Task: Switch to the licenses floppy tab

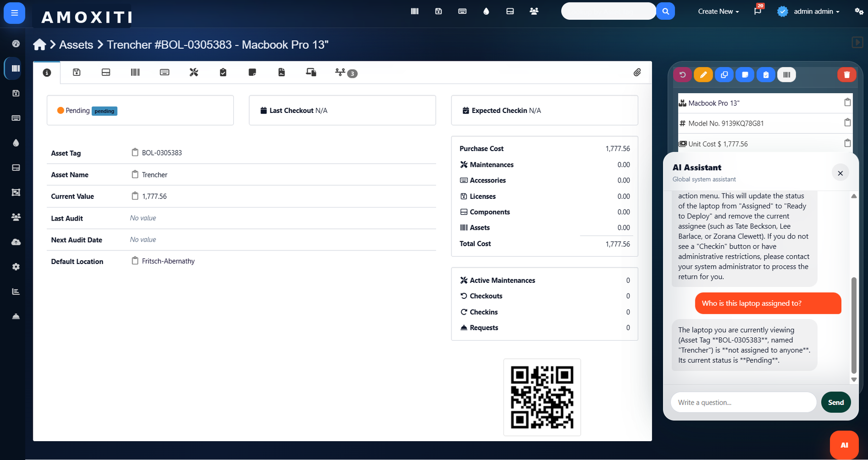Action: [77, 72]
